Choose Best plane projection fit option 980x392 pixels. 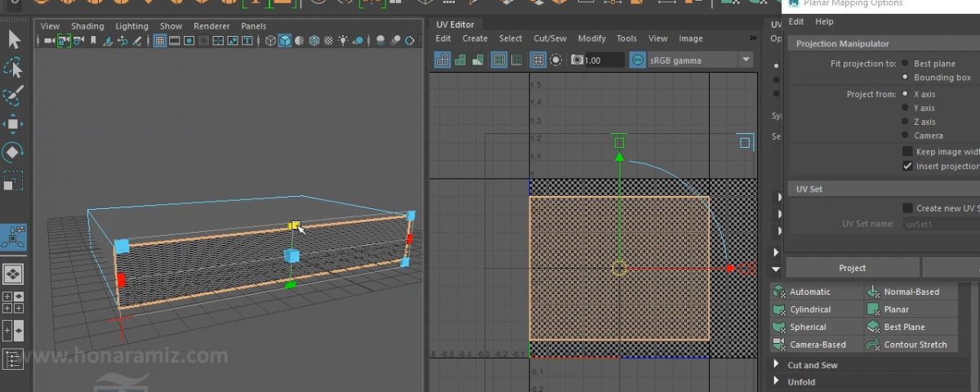coord(905,64)
